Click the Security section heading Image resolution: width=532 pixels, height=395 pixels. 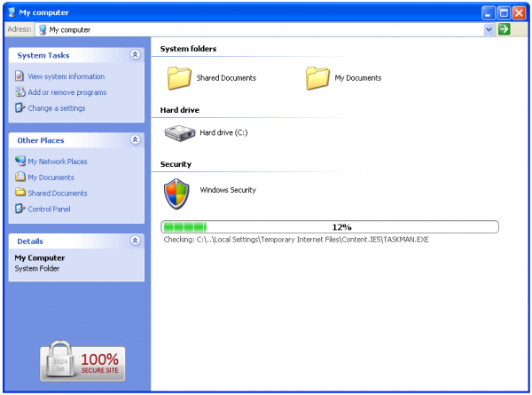(x=176, y=164)
